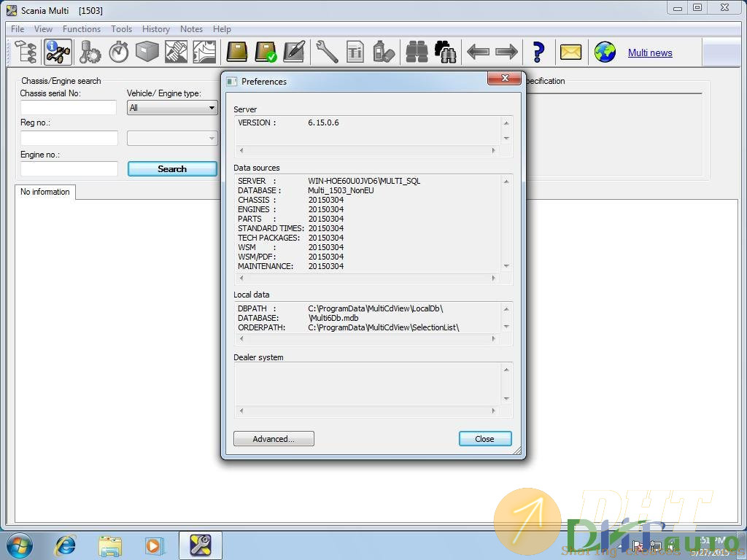This screenshot has height=560, width=747.
Task: Click the Server panel scroll down arrow
Action: pyautogui.click(x=506, y=138)
